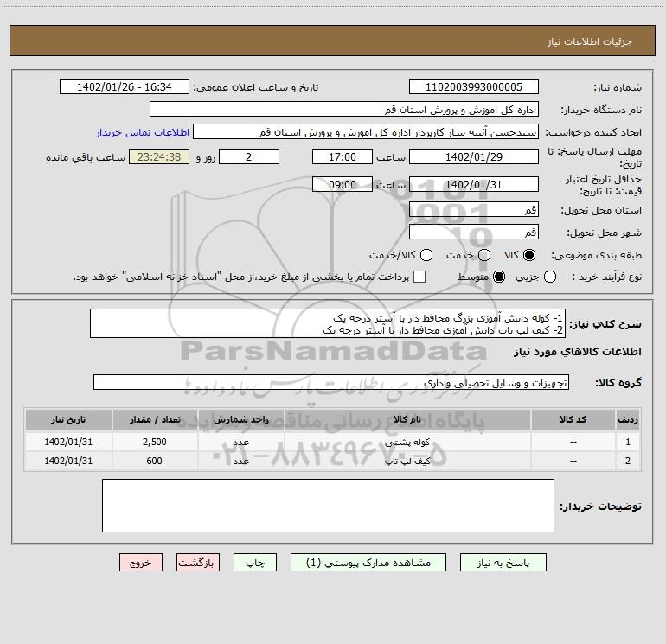The width and height of the screenshot is (666, 644).
Task: Click the نام کالا column header
Action: (407, 419)
